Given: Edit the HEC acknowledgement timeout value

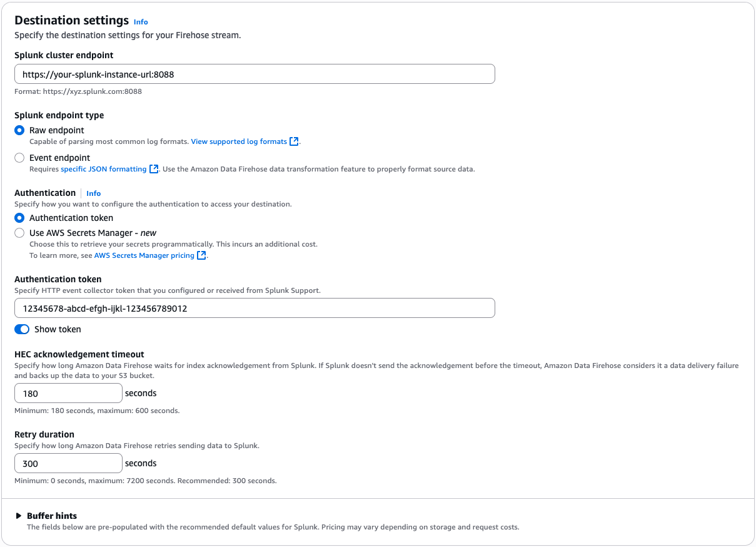Looking at the screenshot, I should coord(68,392).
